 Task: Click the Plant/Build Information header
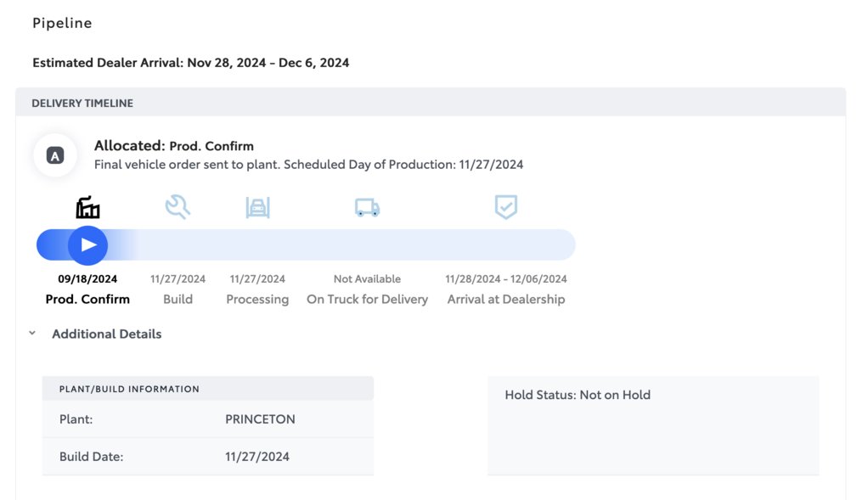pos(129,389)
